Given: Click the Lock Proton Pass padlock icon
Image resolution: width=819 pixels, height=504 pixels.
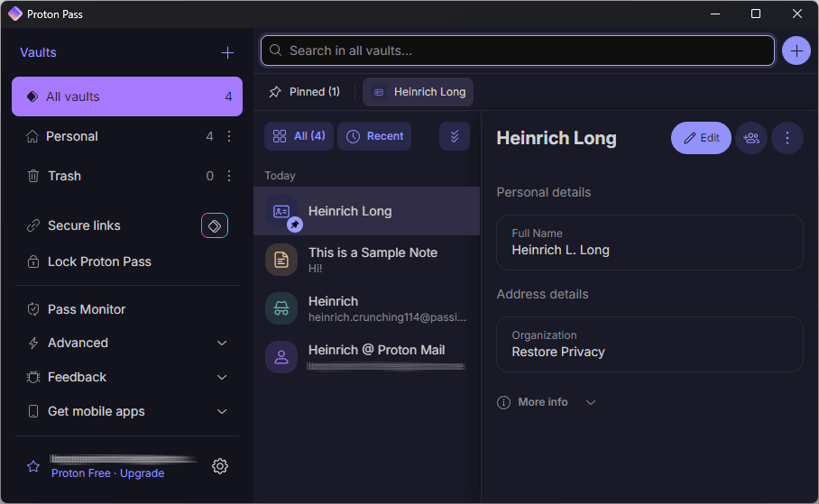Looking at the screenshot, I should tap(33, 261).
